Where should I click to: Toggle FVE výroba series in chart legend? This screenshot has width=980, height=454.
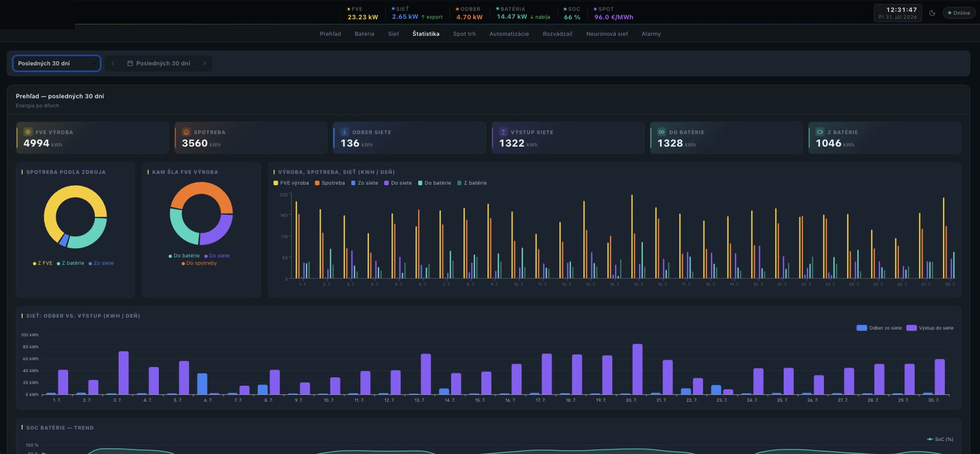(x=291, y=183)
